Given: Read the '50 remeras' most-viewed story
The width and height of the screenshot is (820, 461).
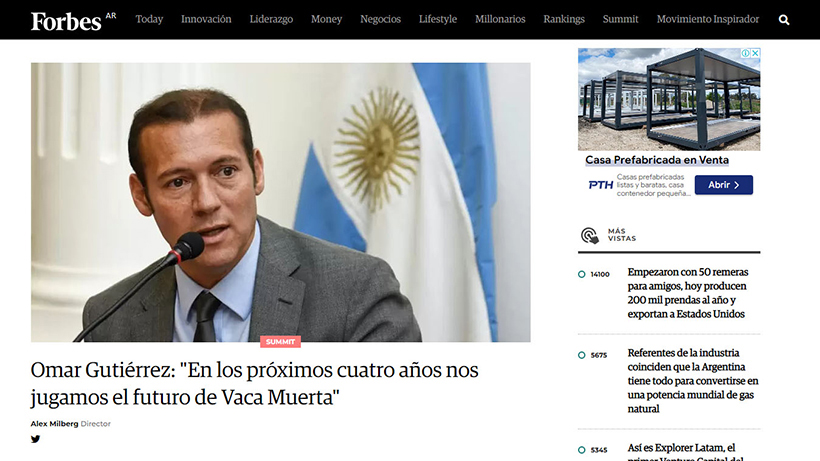Looking at the screenshot, I should 687,293.
